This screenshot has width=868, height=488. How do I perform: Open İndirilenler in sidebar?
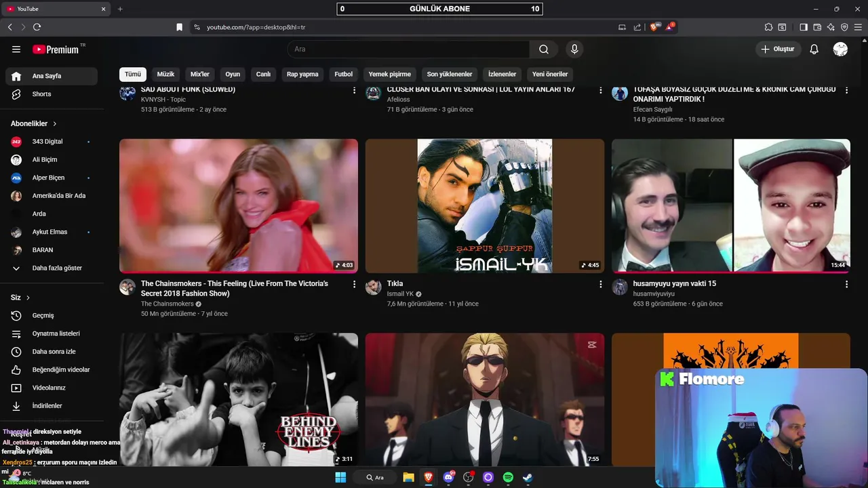(52, 406)
